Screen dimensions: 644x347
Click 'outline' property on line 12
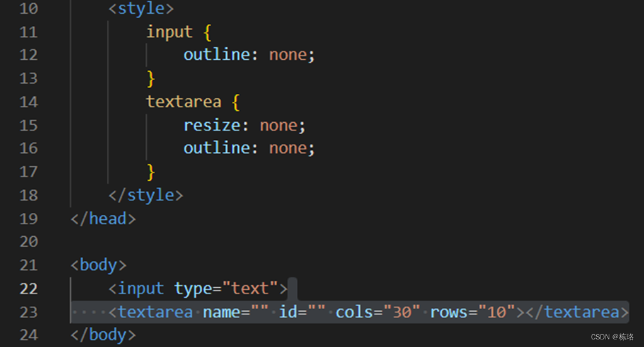[217, 55]
